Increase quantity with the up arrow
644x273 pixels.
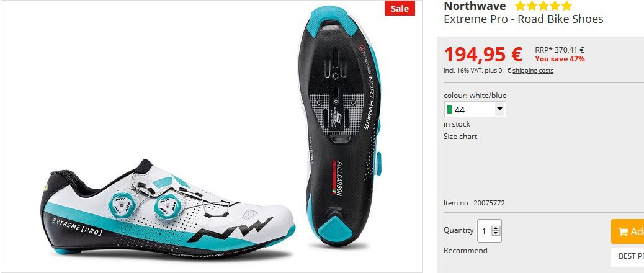point(496,228)
